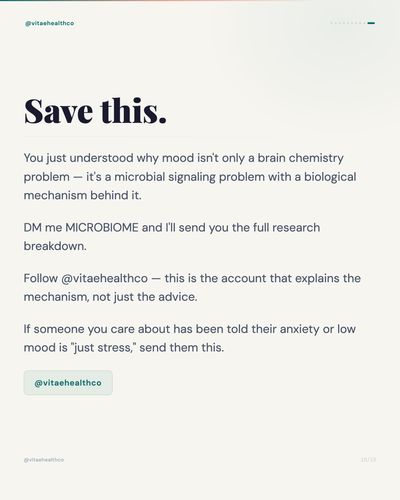Select the first progress dot in the slide indicator
The width and height of the screenshot is (400, 500).
(332, 23)
